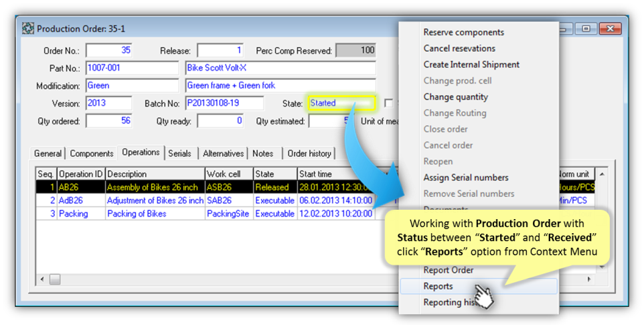Click the State field showing Started
Image resolution: width=644 pixels, height=325 pixels.
click(x=341, y=103)
